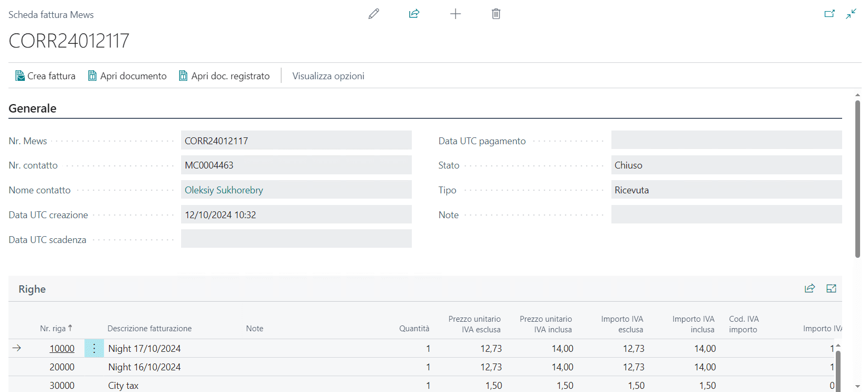Screen dimensions: 868x392
Task: Collapse the page with arrows icon
Action: [851, 14]
